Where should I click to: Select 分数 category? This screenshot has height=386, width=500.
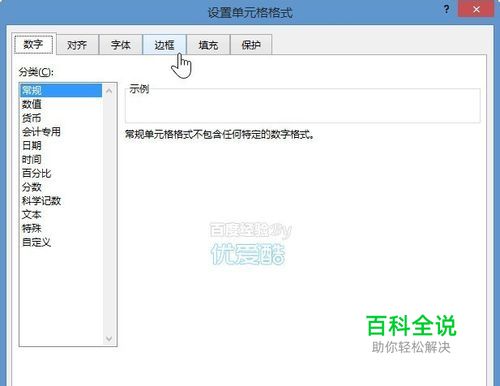tap(61, 187)
